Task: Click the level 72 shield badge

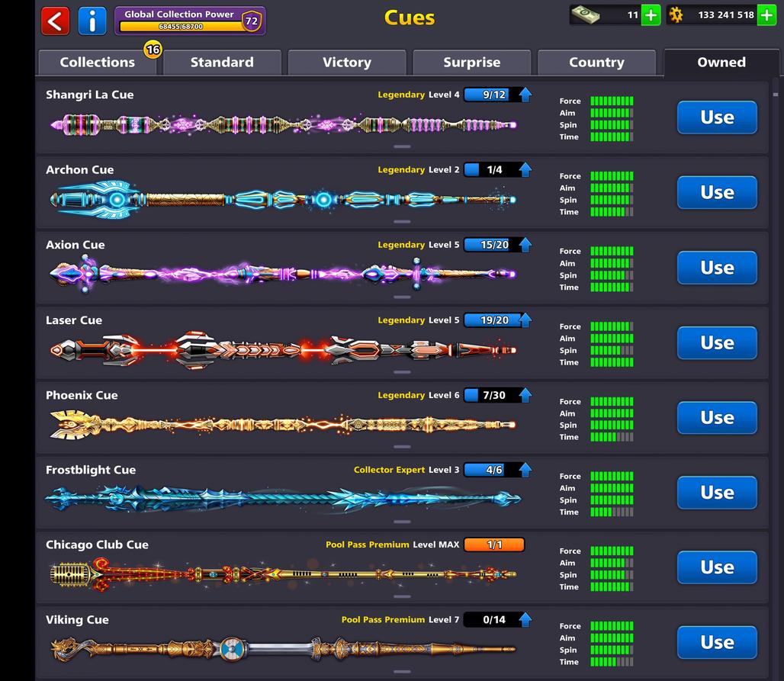Action: [251, 21]
